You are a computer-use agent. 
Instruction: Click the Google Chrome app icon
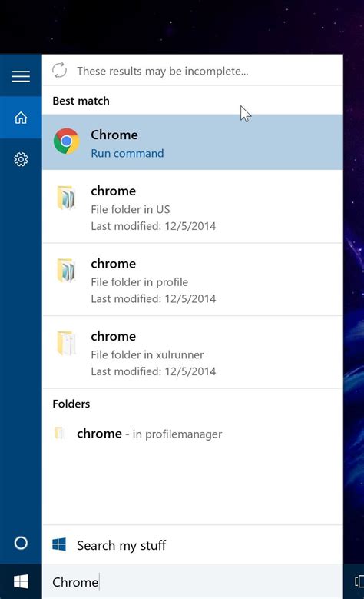point(66,141)
